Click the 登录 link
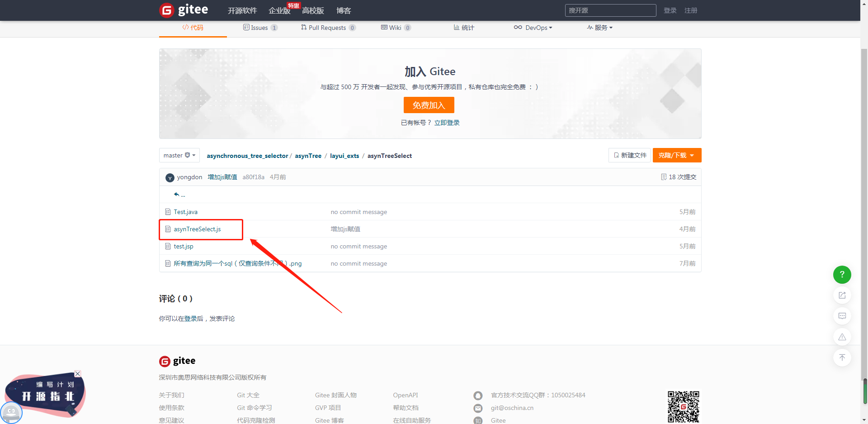This screenshot has height=424, width=868. point(670,10)
